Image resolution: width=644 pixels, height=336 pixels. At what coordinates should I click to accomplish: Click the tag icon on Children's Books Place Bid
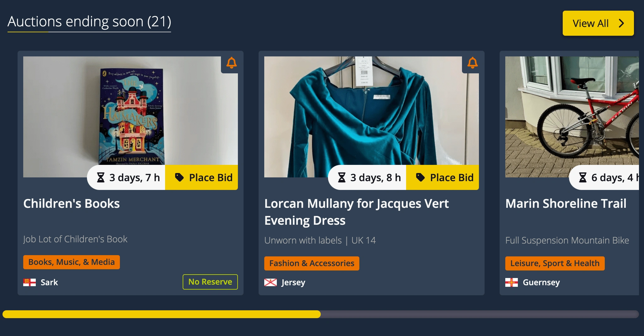pyautogui.click(x=180, y=177)
